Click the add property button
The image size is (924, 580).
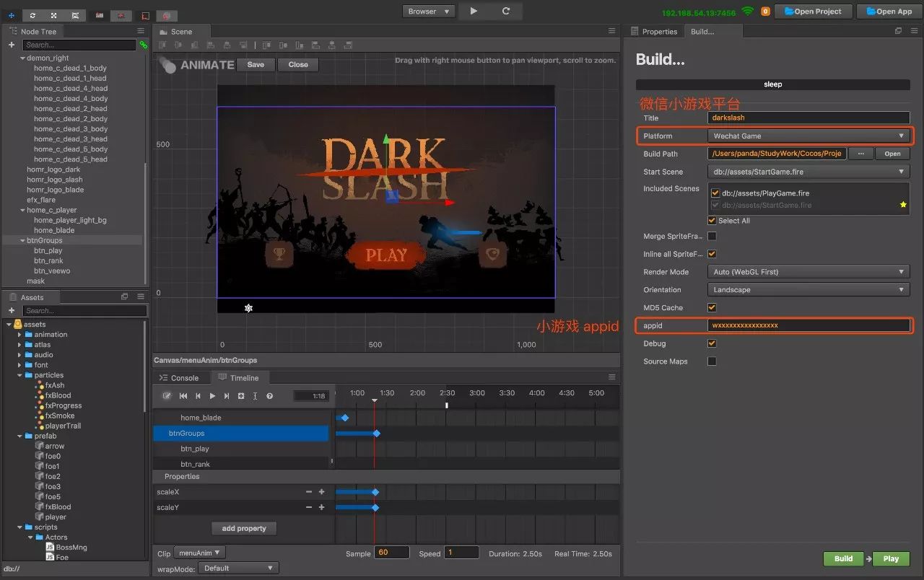244,528
